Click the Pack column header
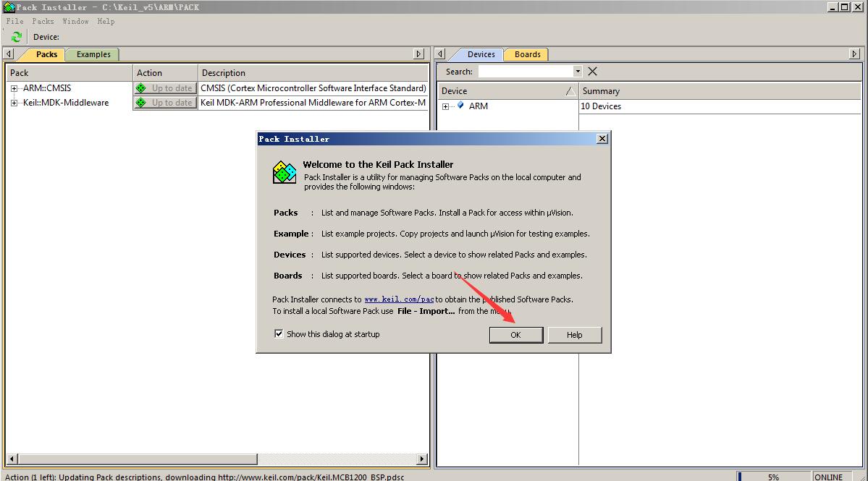 [x=69, y=73]
